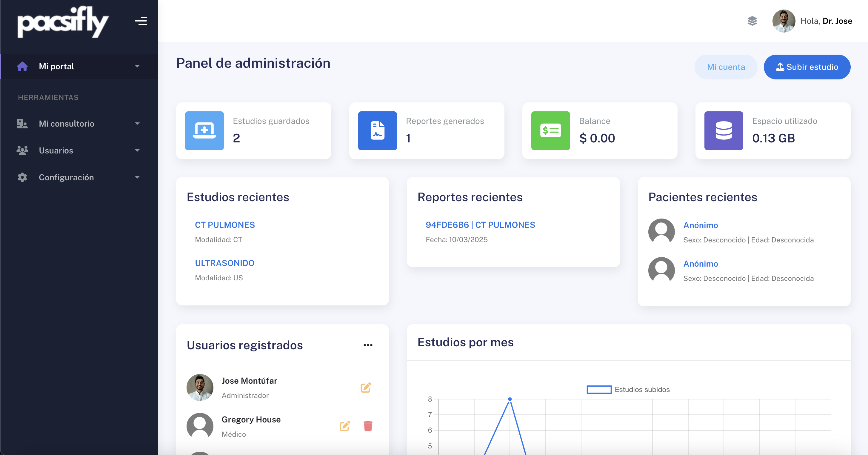Click edit icon for Gregory House
Screen dimensions: 868x455
[x=345, y=426]
